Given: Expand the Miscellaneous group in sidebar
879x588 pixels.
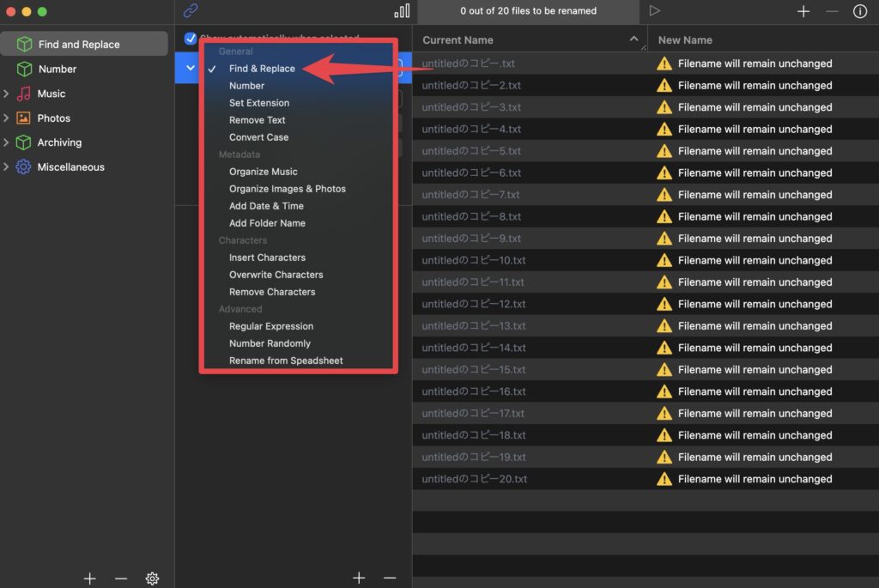Looking at the screenshot, I should pos(8,167).
